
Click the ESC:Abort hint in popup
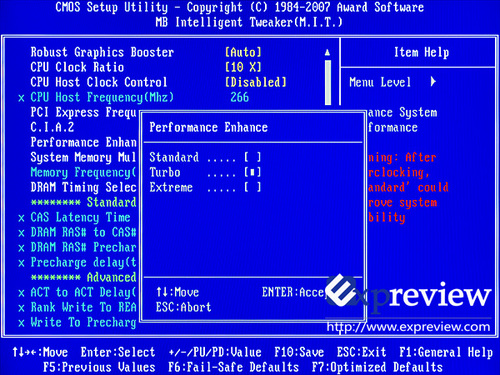(x=183, y=307)
